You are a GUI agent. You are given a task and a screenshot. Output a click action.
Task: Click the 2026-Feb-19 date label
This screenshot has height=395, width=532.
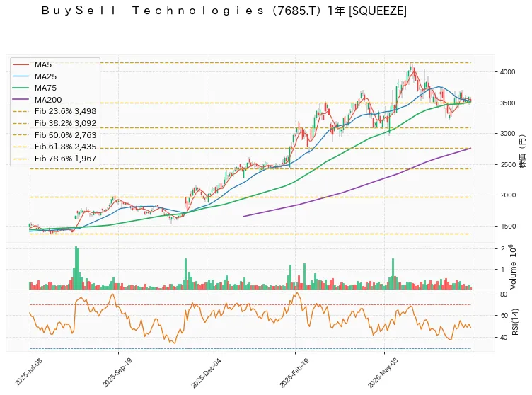coord(294,372)
